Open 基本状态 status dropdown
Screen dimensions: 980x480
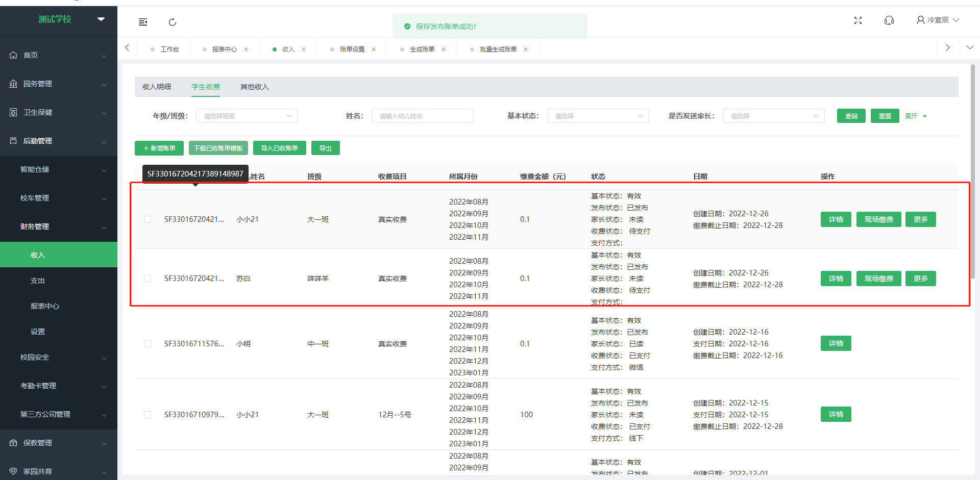click(x=598, y=116)
